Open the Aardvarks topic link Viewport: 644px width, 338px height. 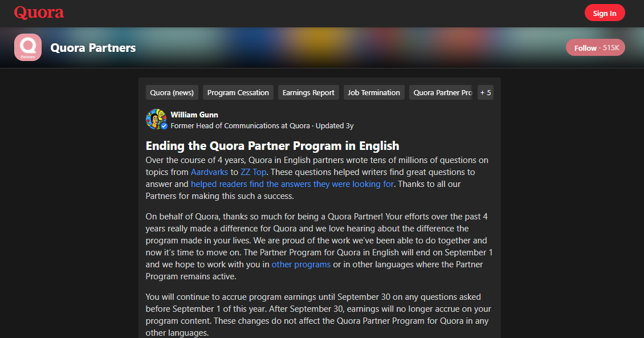coord(209,172)
